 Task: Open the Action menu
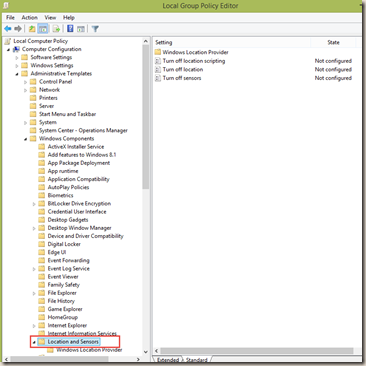pyautogui.click(x=29, y=18)
